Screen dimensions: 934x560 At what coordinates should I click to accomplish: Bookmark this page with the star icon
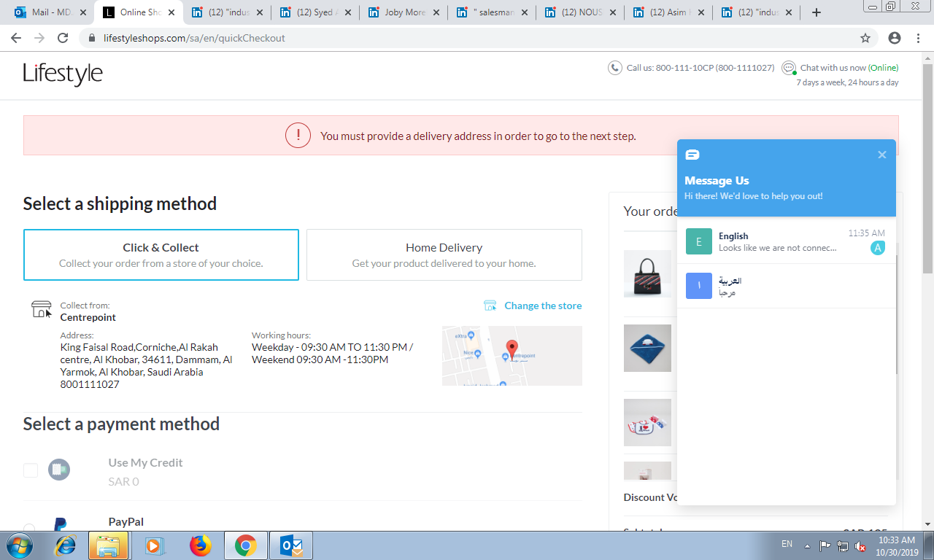[865, 38]
